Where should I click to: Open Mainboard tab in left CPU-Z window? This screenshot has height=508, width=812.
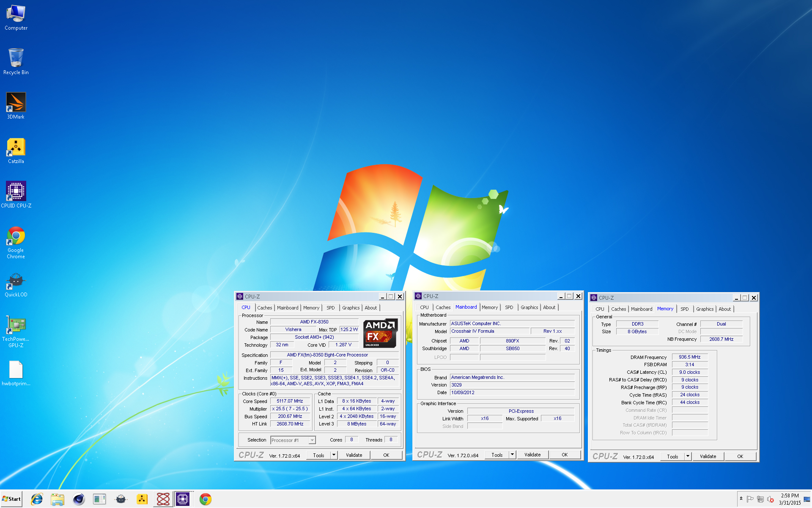pos(288,308)
